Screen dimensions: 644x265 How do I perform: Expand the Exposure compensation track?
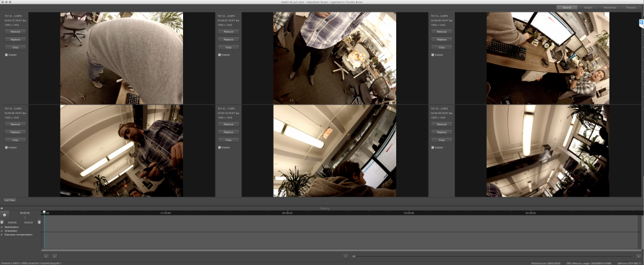point(2,235)
